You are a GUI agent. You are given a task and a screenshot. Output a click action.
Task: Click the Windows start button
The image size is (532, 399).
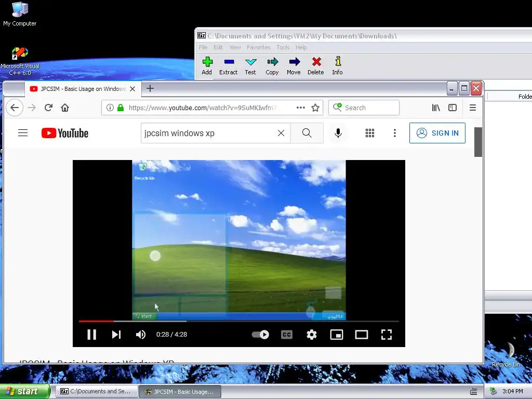pyautogui.click(x=24, y=391)
